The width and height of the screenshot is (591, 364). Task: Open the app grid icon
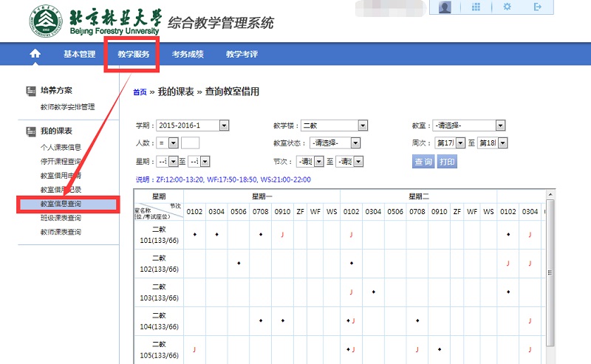coord(476,7)
